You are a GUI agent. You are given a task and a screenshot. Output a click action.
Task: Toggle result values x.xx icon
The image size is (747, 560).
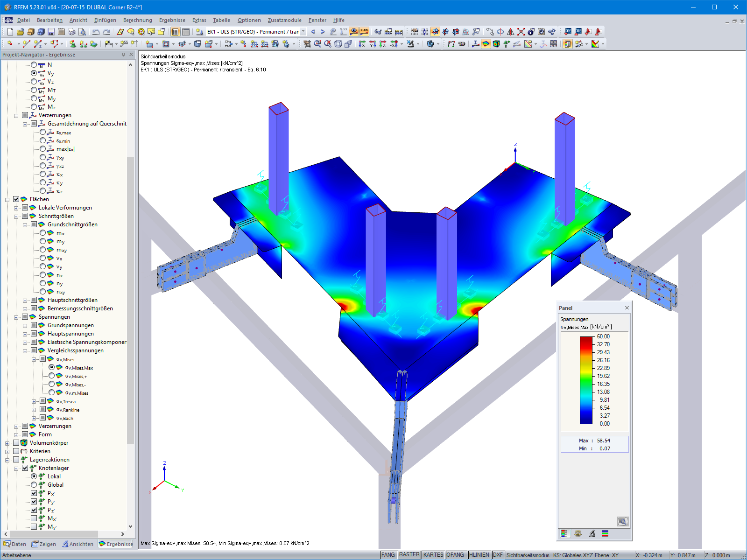tap(364, 32)
